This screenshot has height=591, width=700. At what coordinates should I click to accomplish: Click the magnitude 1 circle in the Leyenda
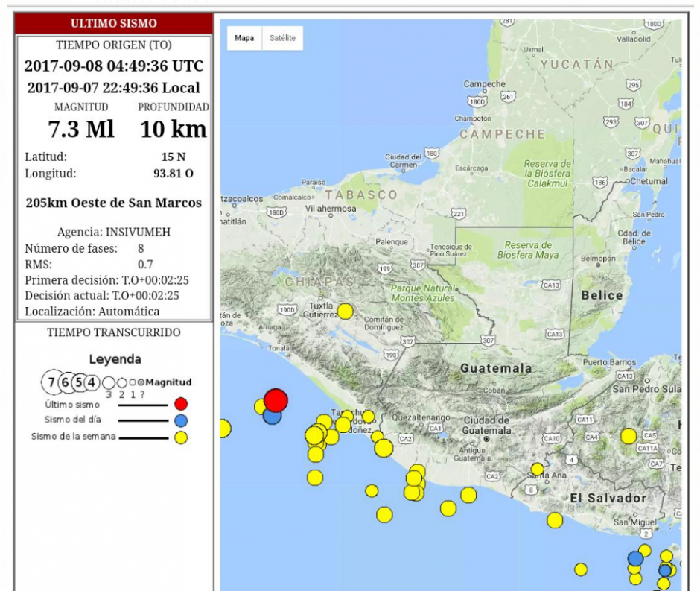pyautogui.click(x=133, y=382)
